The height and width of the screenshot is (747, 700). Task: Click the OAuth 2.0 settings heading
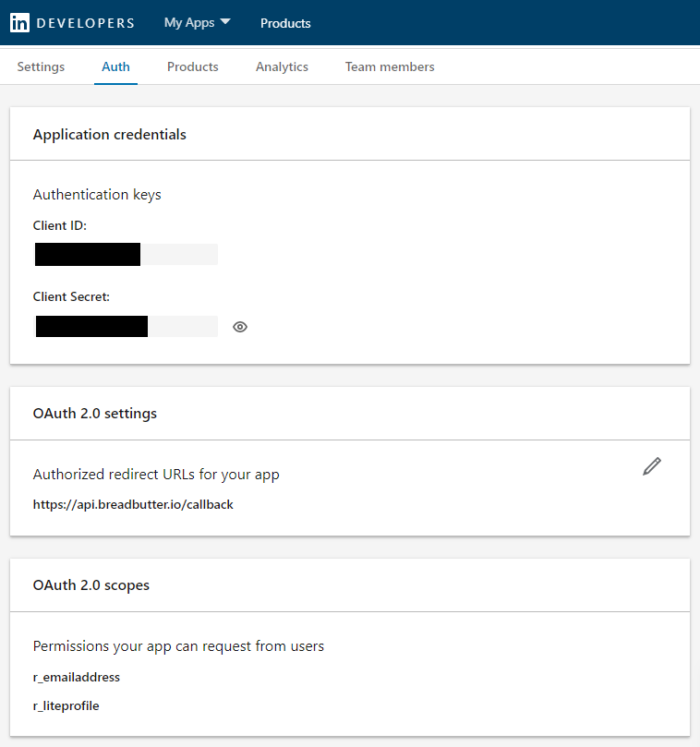coord(95,413)
